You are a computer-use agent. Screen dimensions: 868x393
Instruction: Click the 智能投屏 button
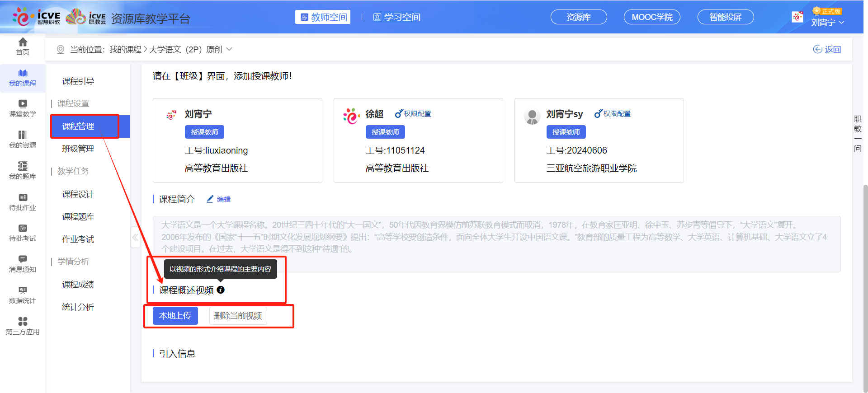(726, 17)
